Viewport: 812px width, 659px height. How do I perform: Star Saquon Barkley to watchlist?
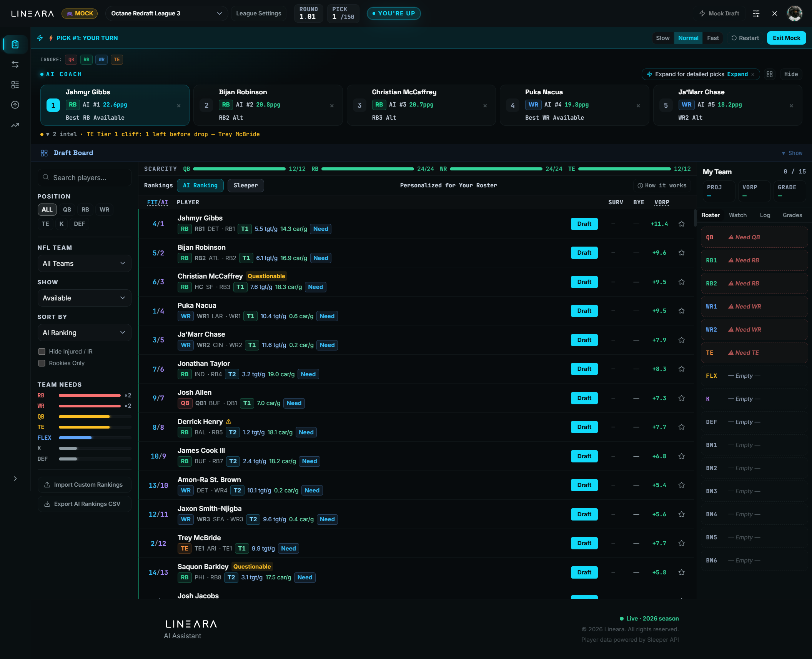click(682, 572)
